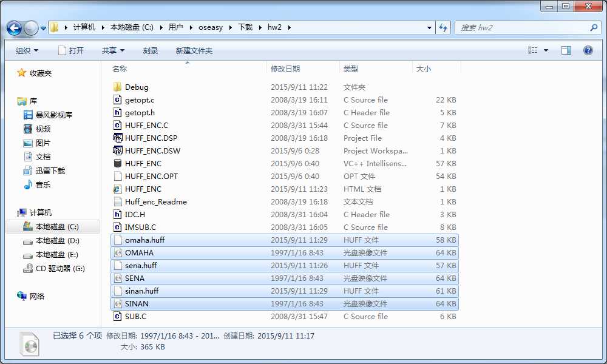Screen dimensions: 607x364
Task: Select CD 驱动器 (G:) in the sidebar
Action: [54, 269]
